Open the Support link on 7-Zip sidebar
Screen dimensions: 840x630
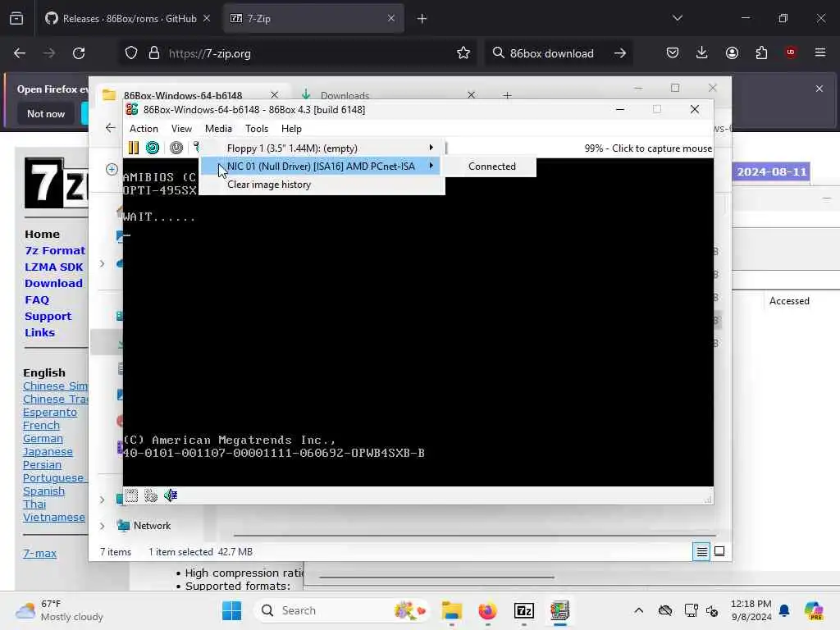pos(48,316)
